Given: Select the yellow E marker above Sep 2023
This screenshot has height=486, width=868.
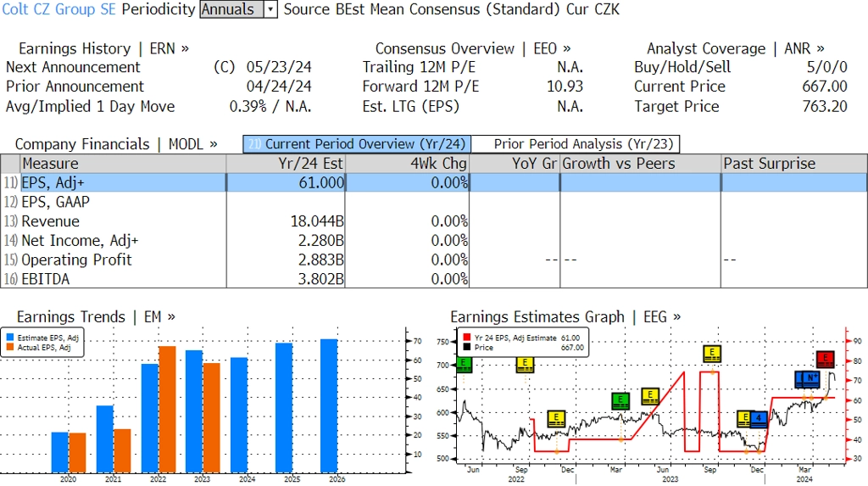Looking at the screenshot, I should [712, 354].
